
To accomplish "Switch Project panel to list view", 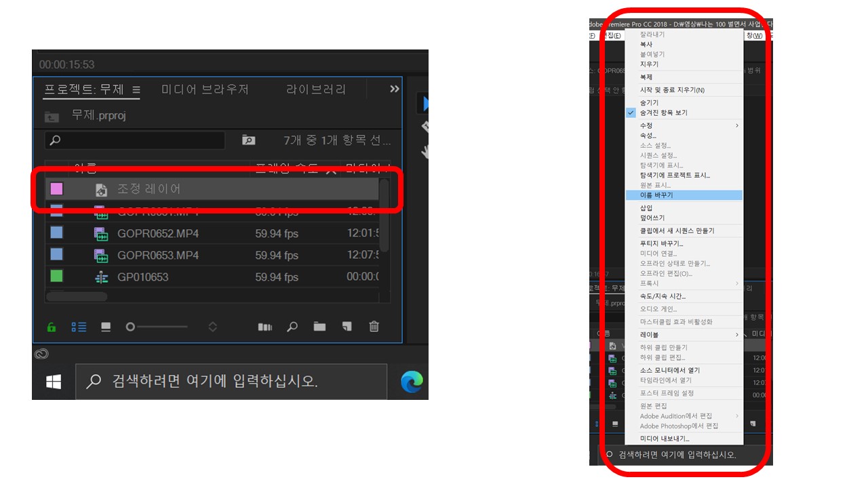I will (x=79, y=327).
